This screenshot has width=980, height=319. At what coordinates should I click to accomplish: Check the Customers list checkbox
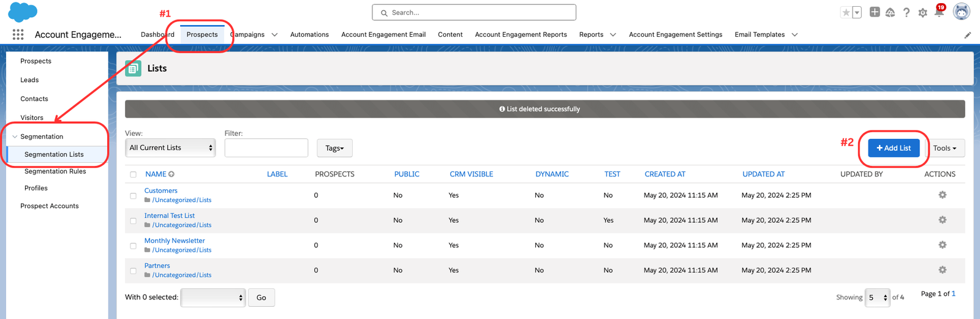click(x=133, y=196)
